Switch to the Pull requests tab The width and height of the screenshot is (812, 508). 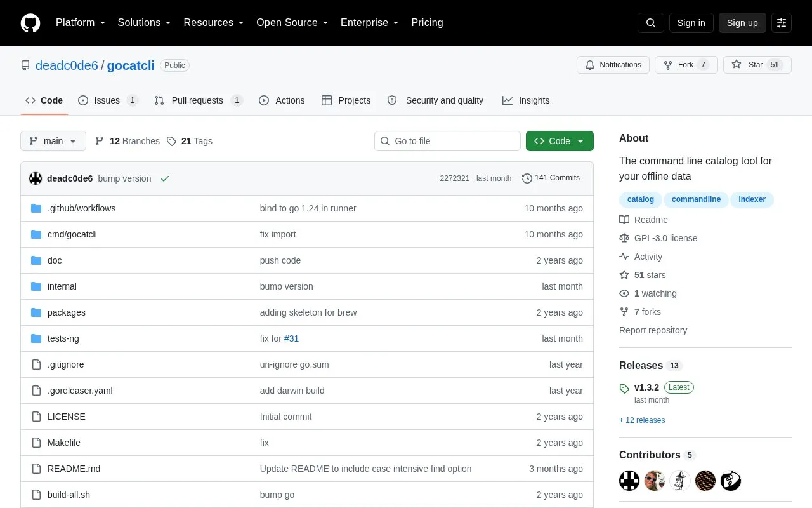(199, 100)
